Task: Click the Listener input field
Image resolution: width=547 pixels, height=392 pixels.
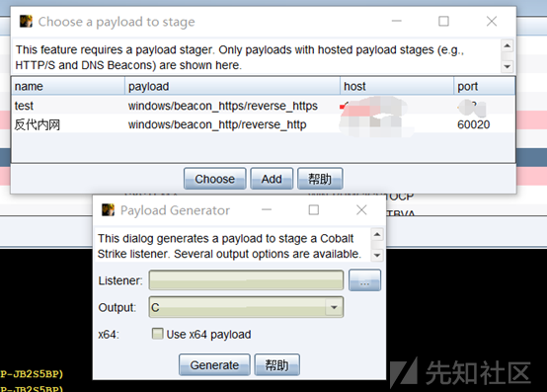Action: (x=246, y=280)
